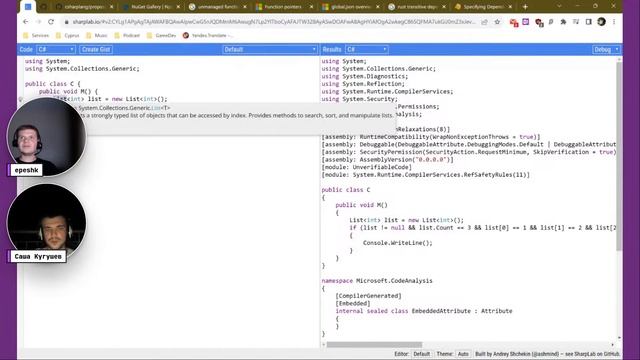Click the Саша Кугушев webcam thumbnail

46,223
